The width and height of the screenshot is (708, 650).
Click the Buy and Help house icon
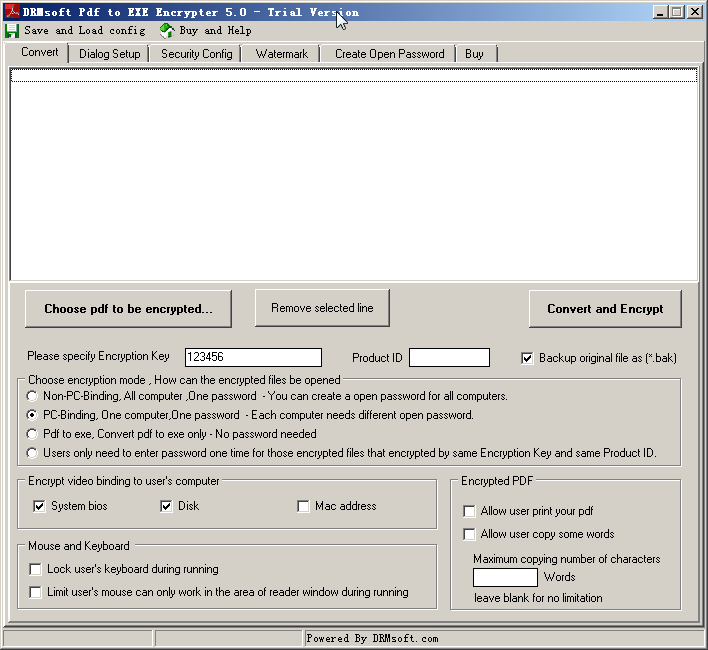click(167, 30)
